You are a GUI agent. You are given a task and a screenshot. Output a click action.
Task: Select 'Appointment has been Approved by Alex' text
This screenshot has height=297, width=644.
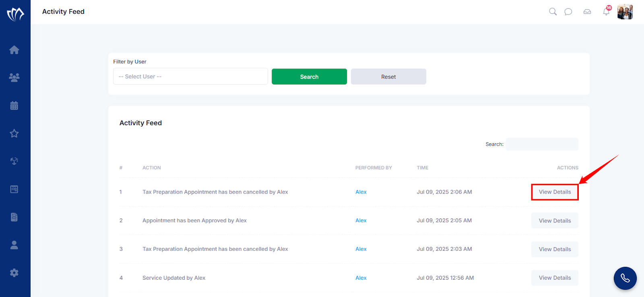coord(194,221)
